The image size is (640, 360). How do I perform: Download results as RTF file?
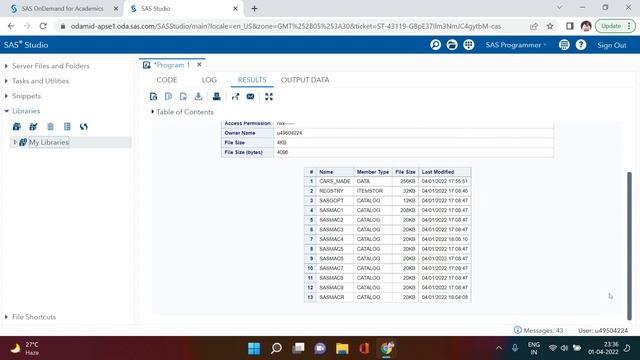coord(183,97)
